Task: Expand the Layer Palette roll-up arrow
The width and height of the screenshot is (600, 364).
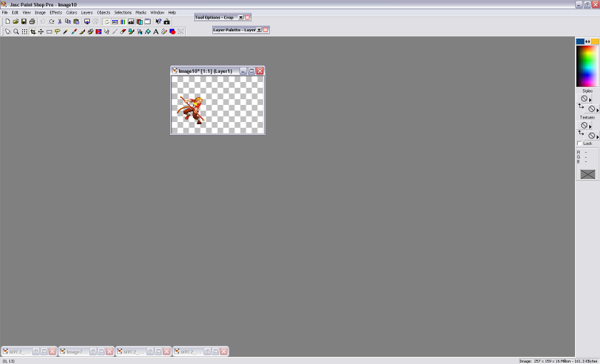Action: (x=259, y=30)
